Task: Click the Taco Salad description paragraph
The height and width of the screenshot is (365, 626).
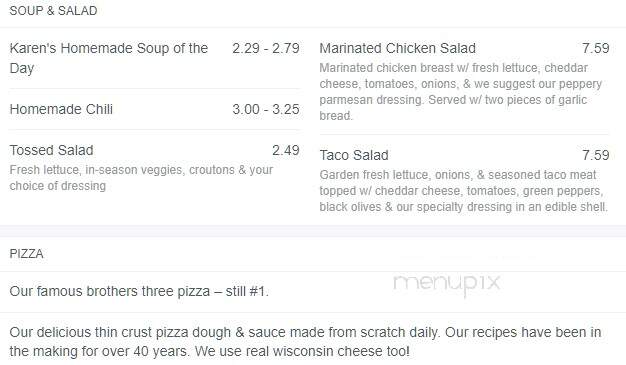Action: click(x=464, y=191)
